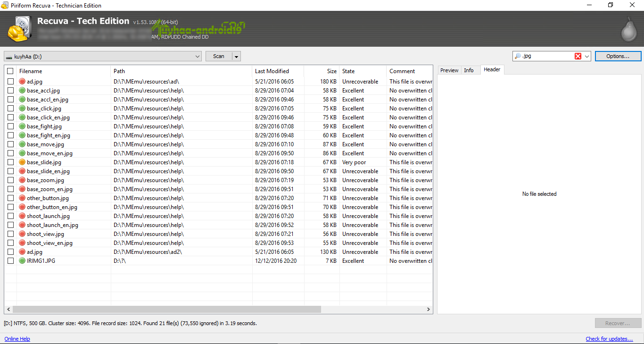The height and width of the screenshot is (344, 644).
Task: Click path D:\?\MEmu\resources\ad2\
Action: pyautogui.click(x=148, y=252)
